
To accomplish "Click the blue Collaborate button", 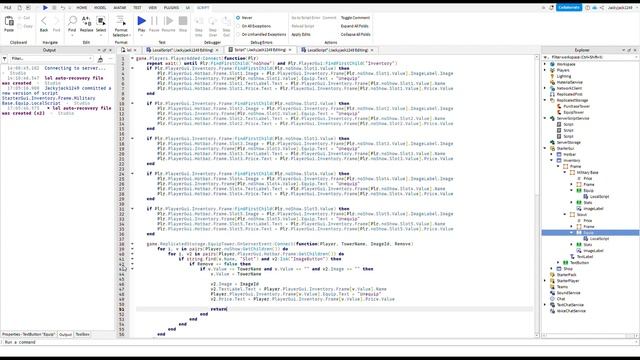I will click(569, 7).
